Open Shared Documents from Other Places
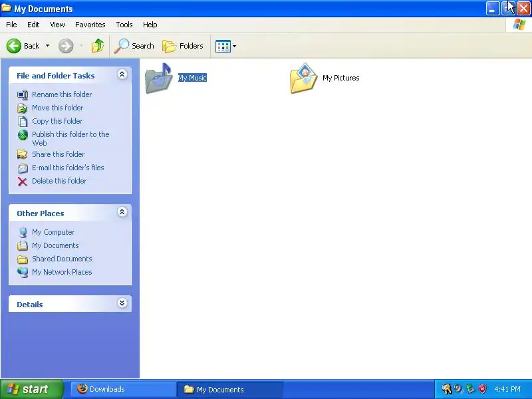Image resolution: width=532 pixels, height=399 pixels. click(62, 259)
